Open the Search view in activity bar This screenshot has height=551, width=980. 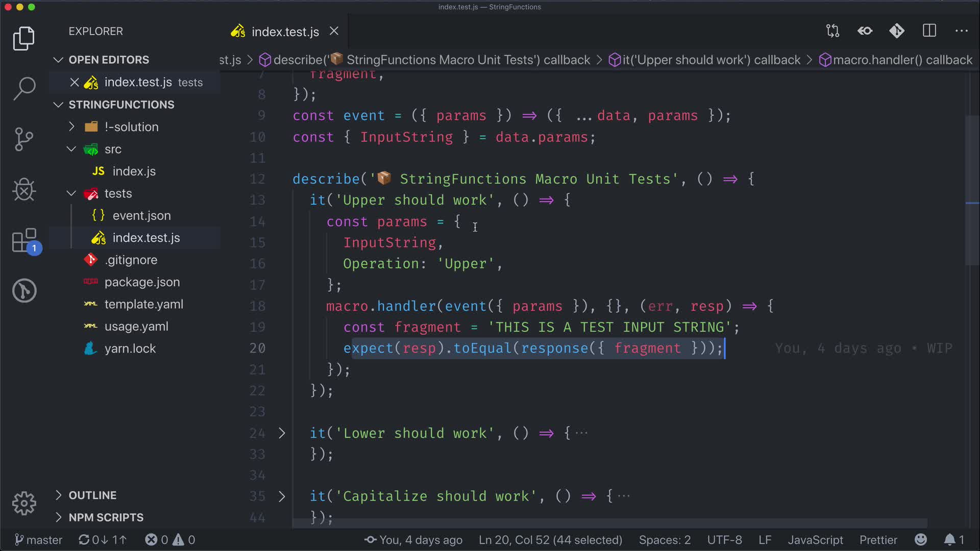(24, 88)
